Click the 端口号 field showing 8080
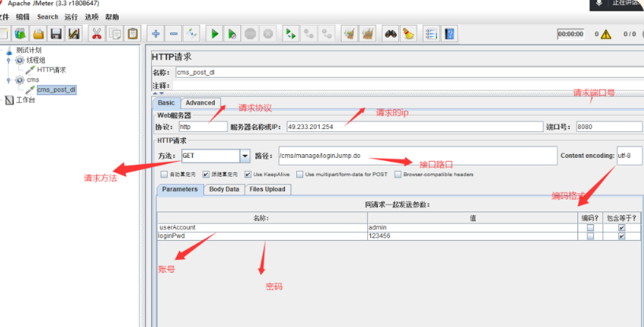The height and width of the screenshot is (327, 644). (x=609, y=127)
